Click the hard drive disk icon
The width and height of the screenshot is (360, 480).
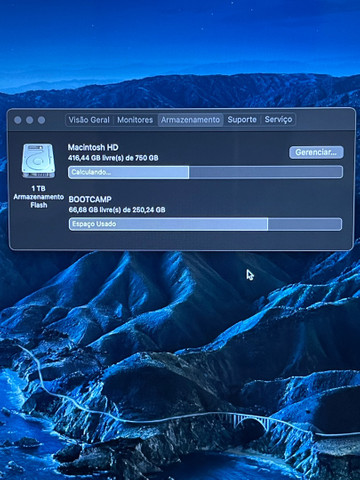[38, 161]
